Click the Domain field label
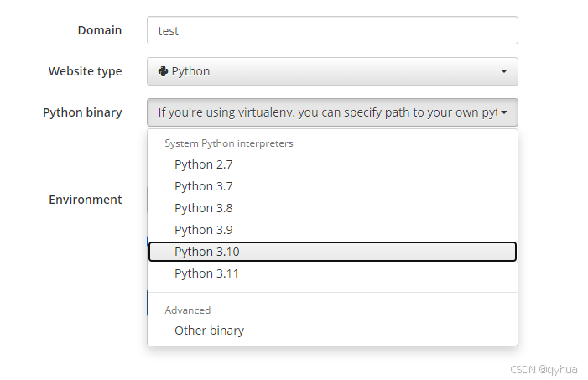The image size is (588, 380). [100, 30]
